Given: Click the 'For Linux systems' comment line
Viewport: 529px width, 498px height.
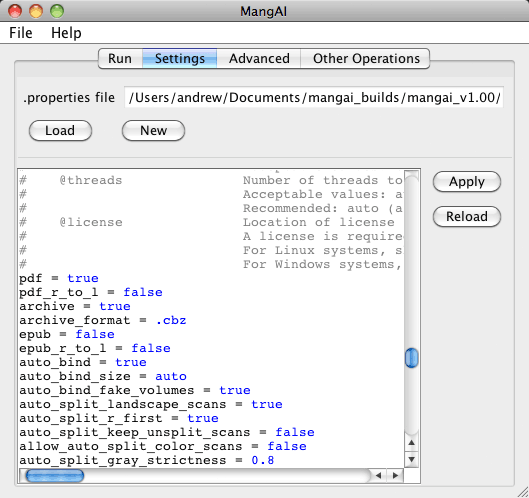Looking at the screenshot, I should tap(211, 251).
